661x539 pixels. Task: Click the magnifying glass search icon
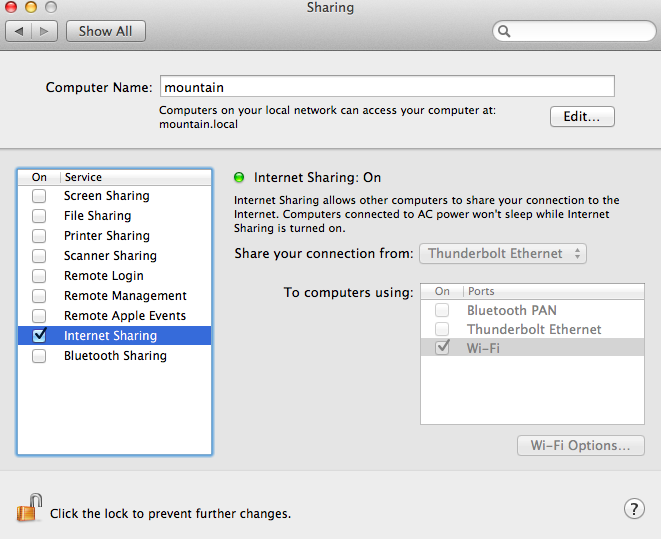click(x=504, y=31)
